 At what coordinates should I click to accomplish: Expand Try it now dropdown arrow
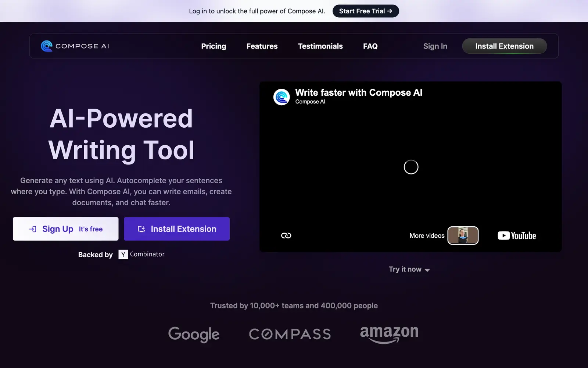click(x=427, y=270)
